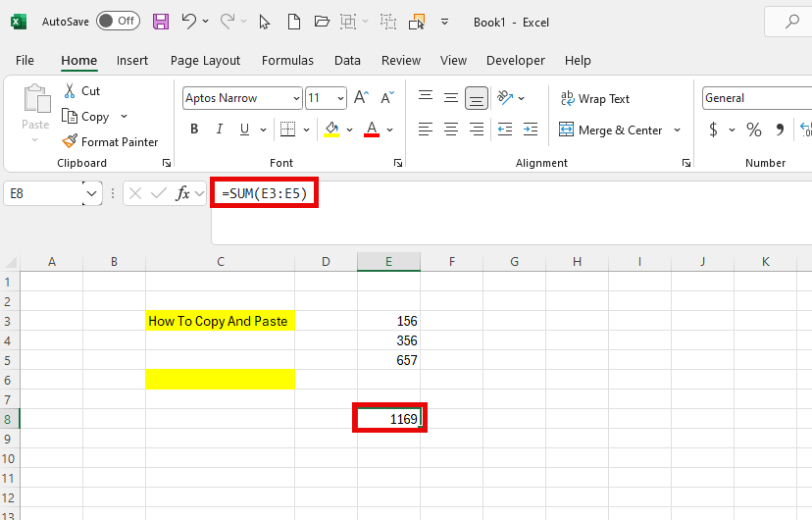Click the Paste clipboard icon

tap(36, 98)
